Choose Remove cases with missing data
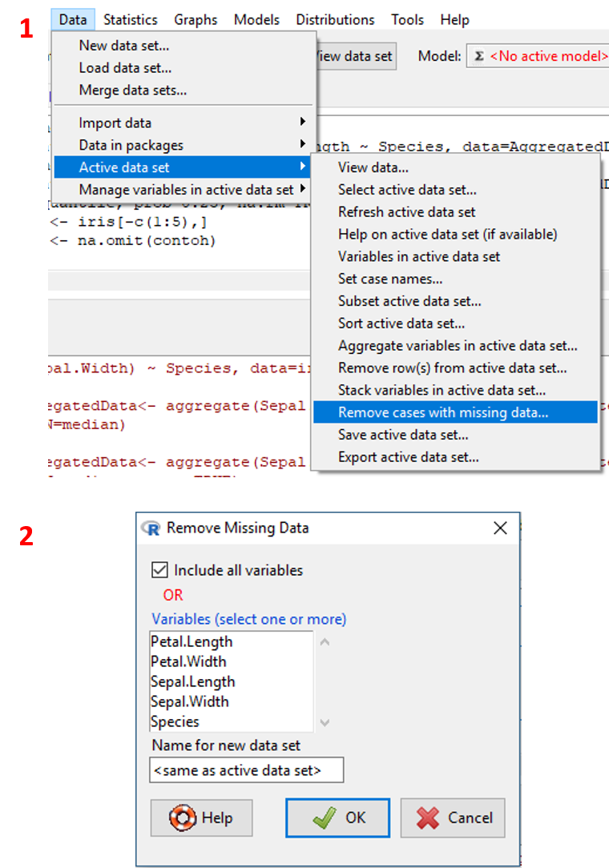Image resolution: width=609 pixels, height=868 pixels. point(443,412)
